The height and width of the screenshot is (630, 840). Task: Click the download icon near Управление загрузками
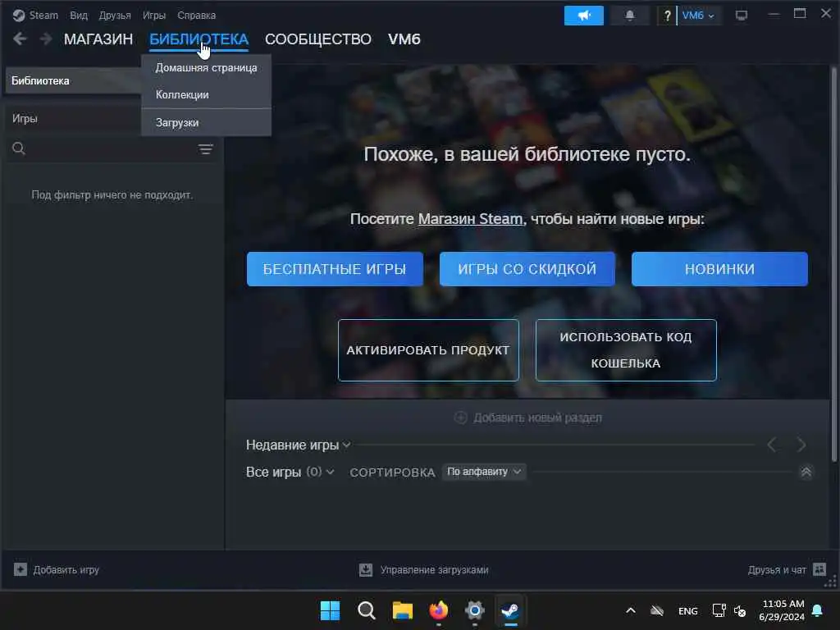point(366,569)
